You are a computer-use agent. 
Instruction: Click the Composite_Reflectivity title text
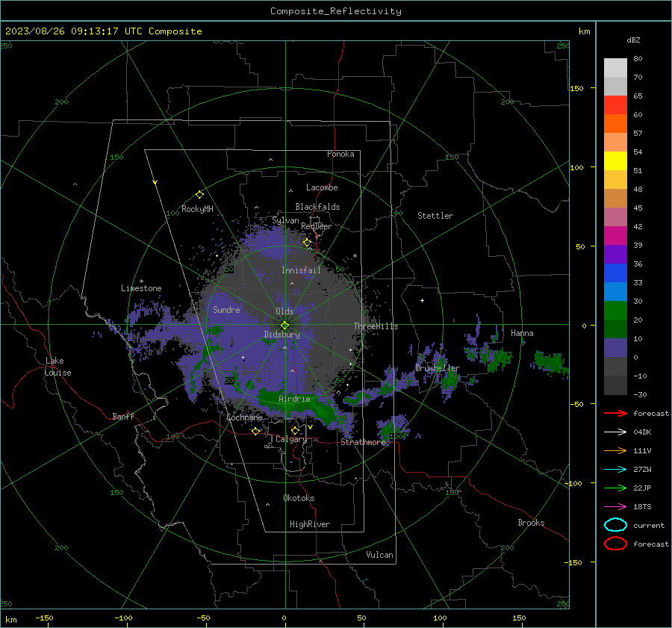[x=335, y=11]
